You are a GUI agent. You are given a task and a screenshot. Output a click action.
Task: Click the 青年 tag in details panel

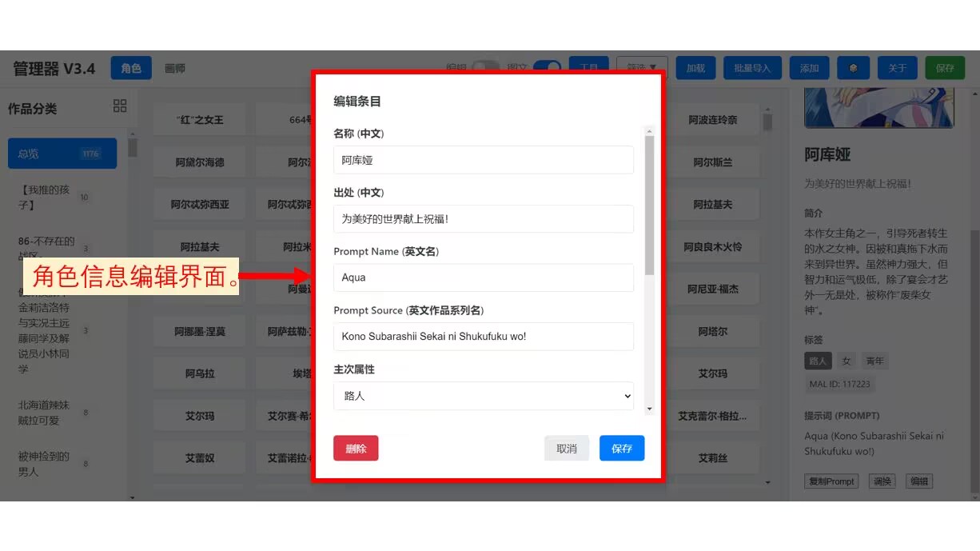click(x=875, y=361)
